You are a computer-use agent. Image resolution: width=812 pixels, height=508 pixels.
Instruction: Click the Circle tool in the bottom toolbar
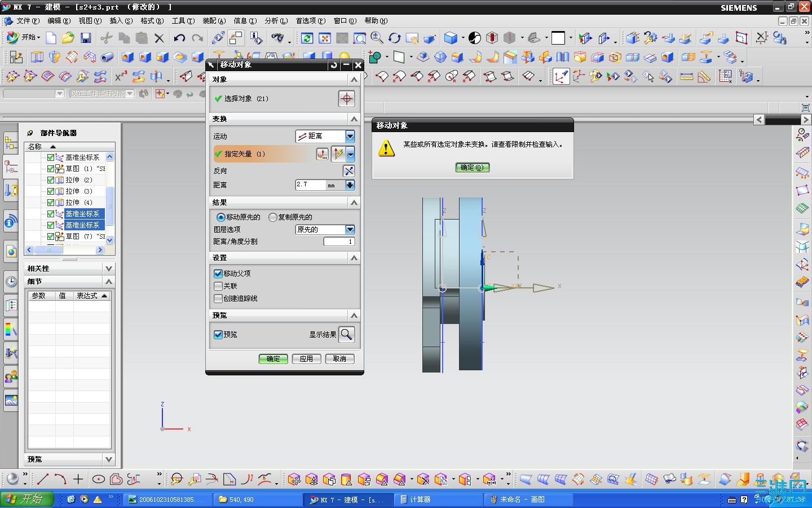(99, 479)
